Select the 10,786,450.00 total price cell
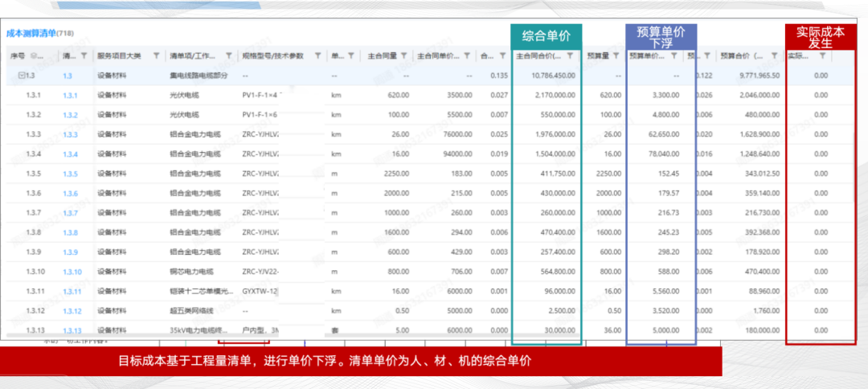Image resolution: width=868 pixels, height=389 pixels. coord(546,76)
